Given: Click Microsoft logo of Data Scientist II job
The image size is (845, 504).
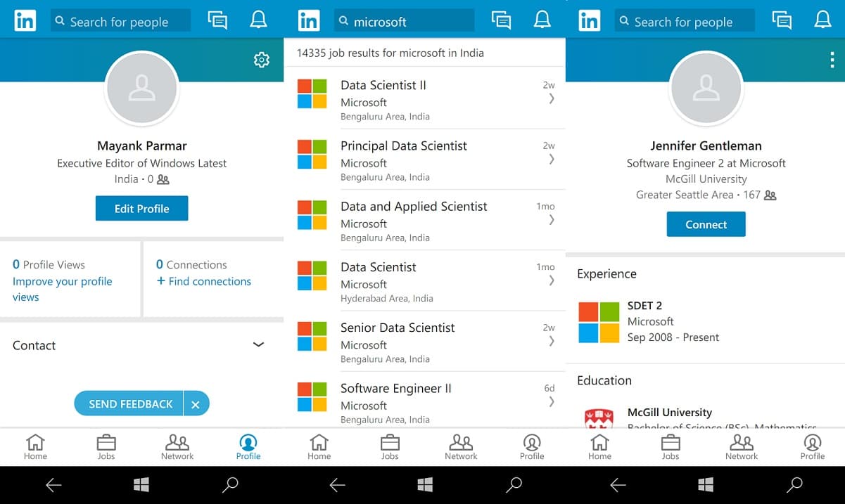Looking at the screenshot, I should (312, 93).
